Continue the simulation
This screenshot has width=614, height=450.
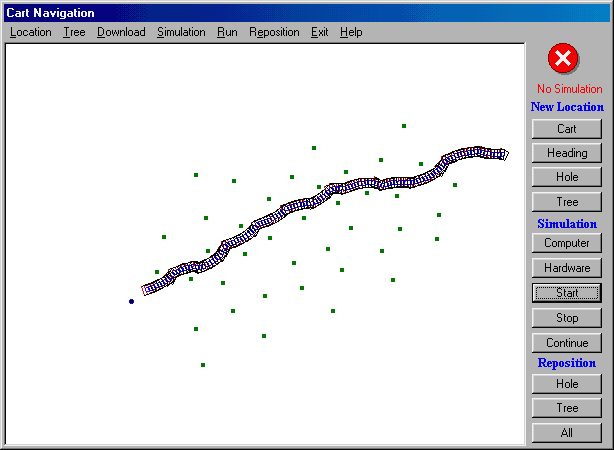click(567, 343)
